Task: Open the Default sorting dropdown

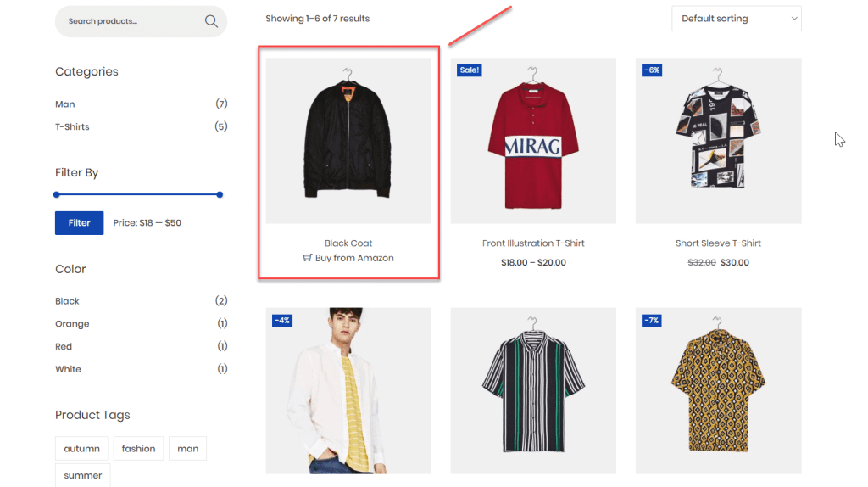Action: click(736, 19)
